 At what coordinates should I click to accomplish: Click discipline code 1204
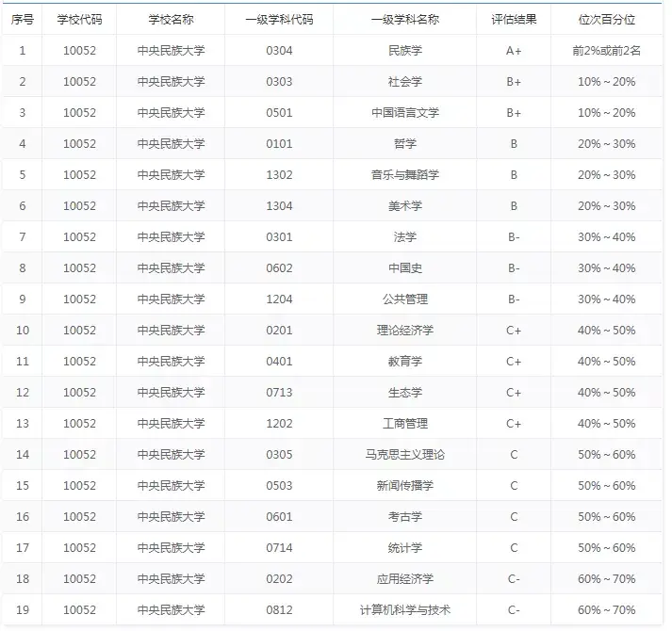point(279,299)
